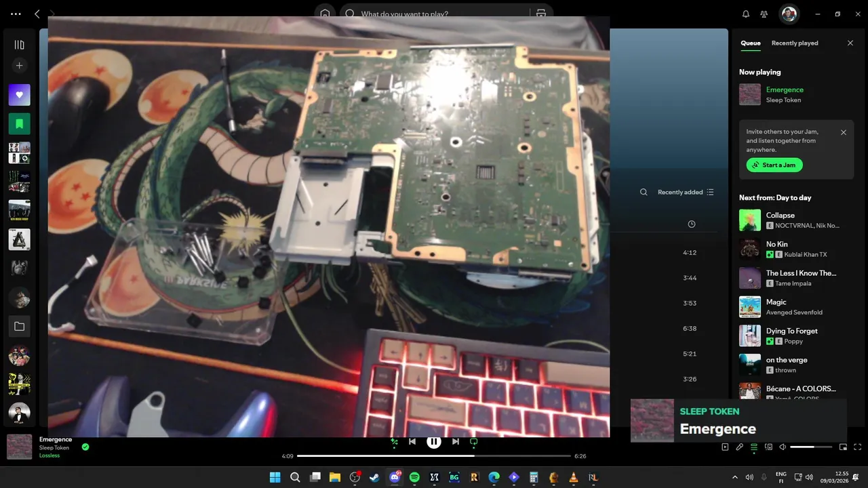Click the Emergence cover in now-playing bar
Image resolution: width=868 pixels, height=488 pixels.
click(19, 447)
